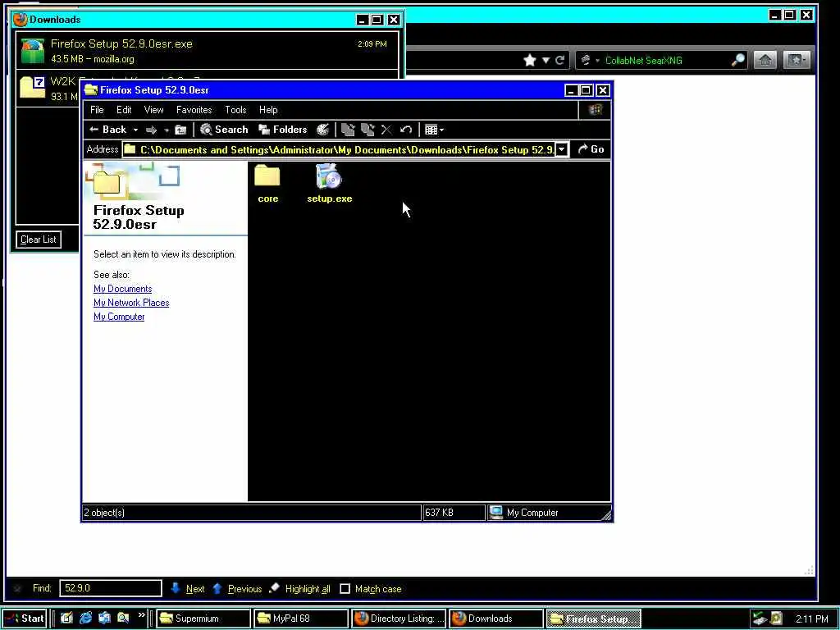
Task: Click the magnifying glass search icon
Action: pos(738,60)
